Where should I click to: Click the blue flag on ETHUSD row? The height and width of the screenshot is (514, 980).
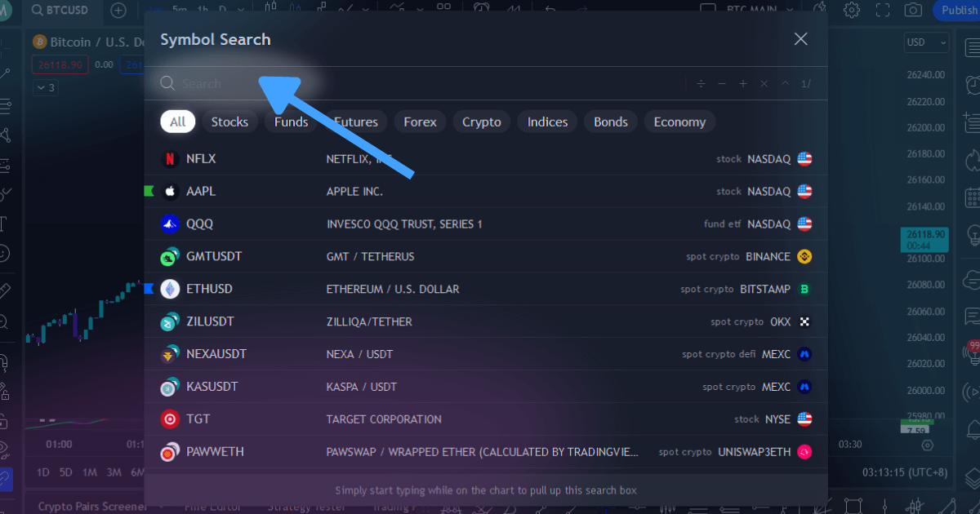[149, 289]
